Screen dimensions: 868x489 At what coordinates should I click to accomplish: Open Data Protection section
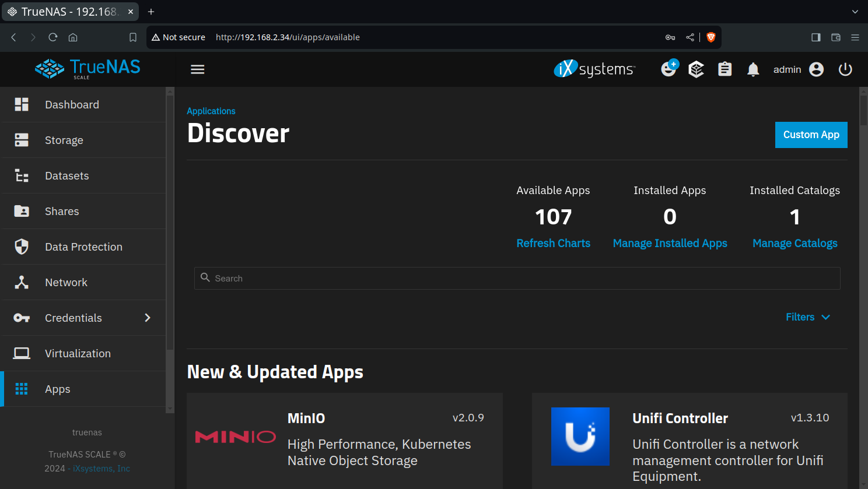84,247
